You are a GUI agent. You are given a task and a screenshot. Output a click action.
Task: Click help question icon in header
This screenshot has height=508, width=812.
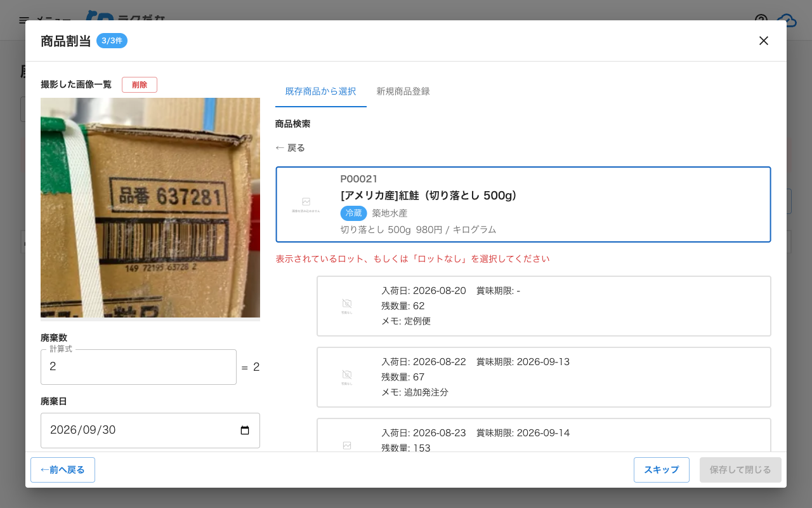pos(761,20)
